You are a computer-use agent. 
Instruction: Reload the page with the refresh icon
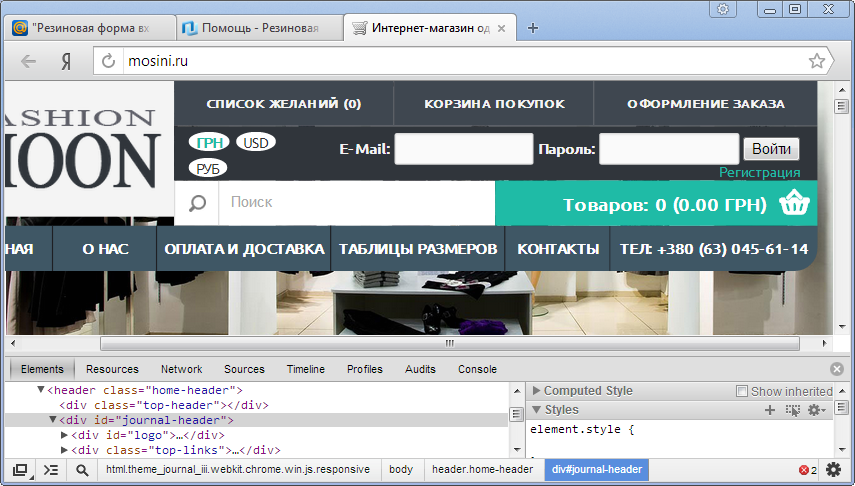click(x=109, y=61)
